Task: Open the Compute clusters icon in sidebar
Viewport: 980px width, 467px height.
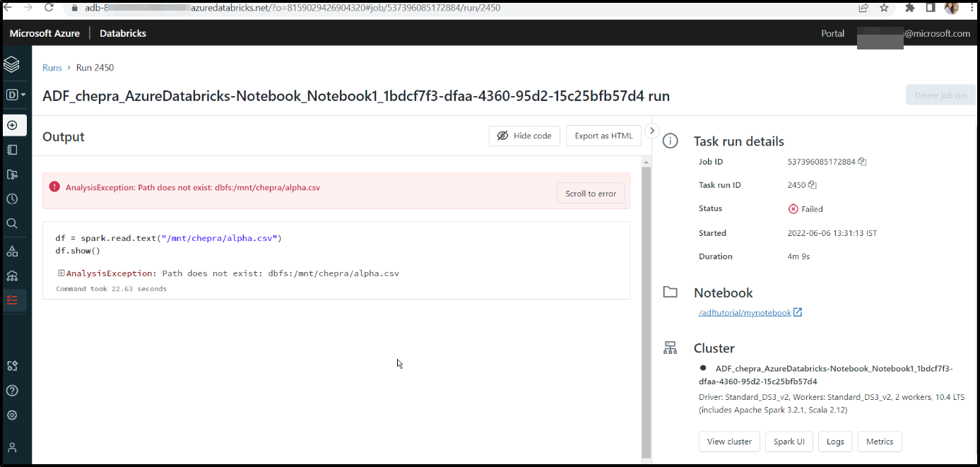Action: (x=12, y=276)
